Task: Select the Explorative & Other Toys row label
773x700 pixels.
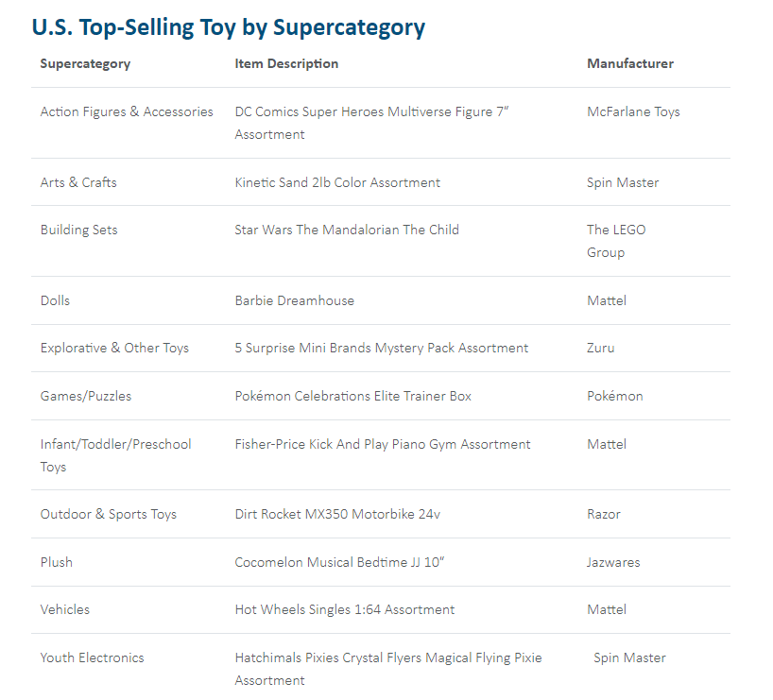Action: tap(114, 349)
